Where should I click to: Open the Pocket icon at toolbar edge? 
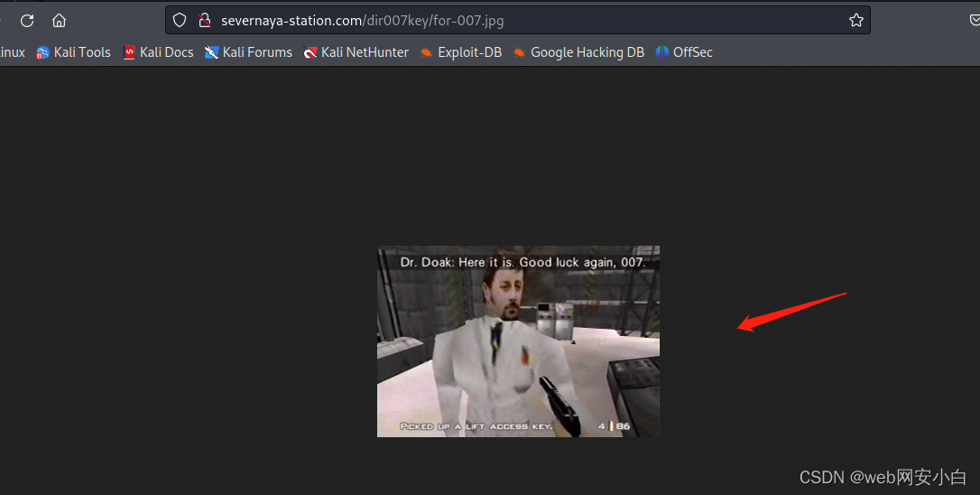click(975, 20)
